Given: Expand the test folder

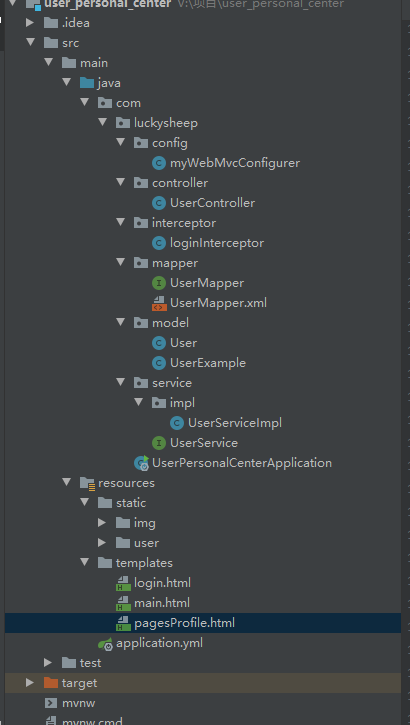Looking at the screenshot, I should (48, 663).
